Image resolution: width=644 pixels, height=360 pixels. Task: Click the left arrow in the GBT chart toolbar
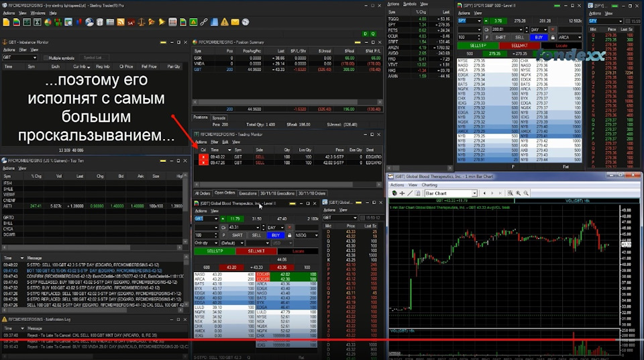click(x=484, y=193)
